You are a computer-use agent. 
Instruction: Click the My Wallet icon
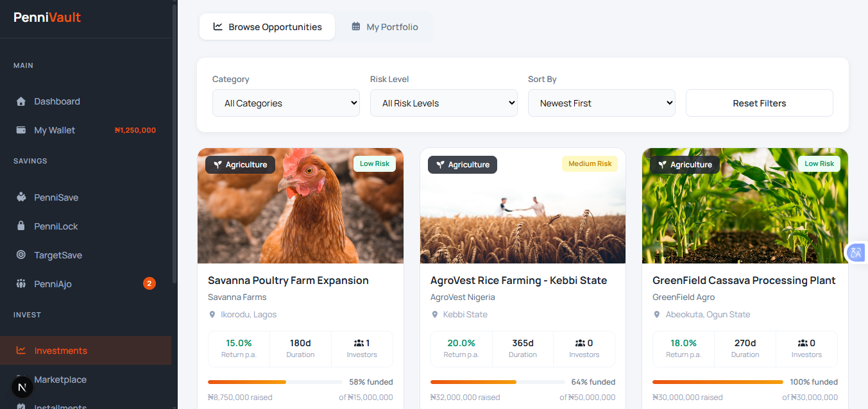point(21,130)
